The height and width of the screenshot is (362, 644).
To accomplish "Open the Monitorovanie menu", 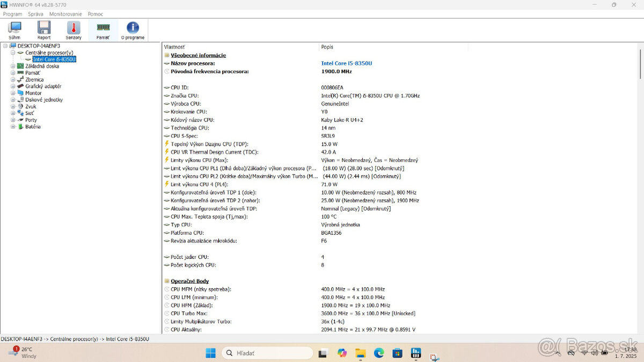I will pos(64,13).
